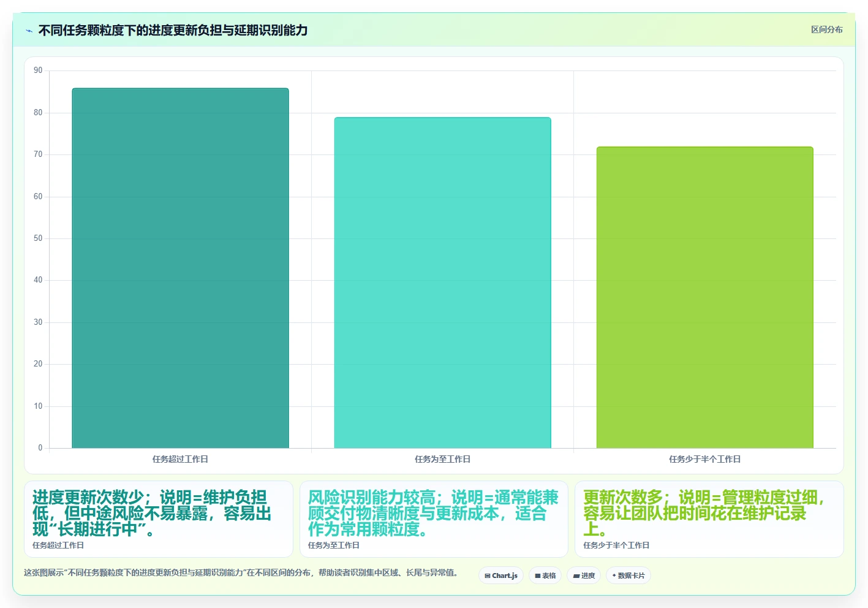Click the 表格 tag chip
Screen dimensions: 868x608
click(x=545, y=576)
